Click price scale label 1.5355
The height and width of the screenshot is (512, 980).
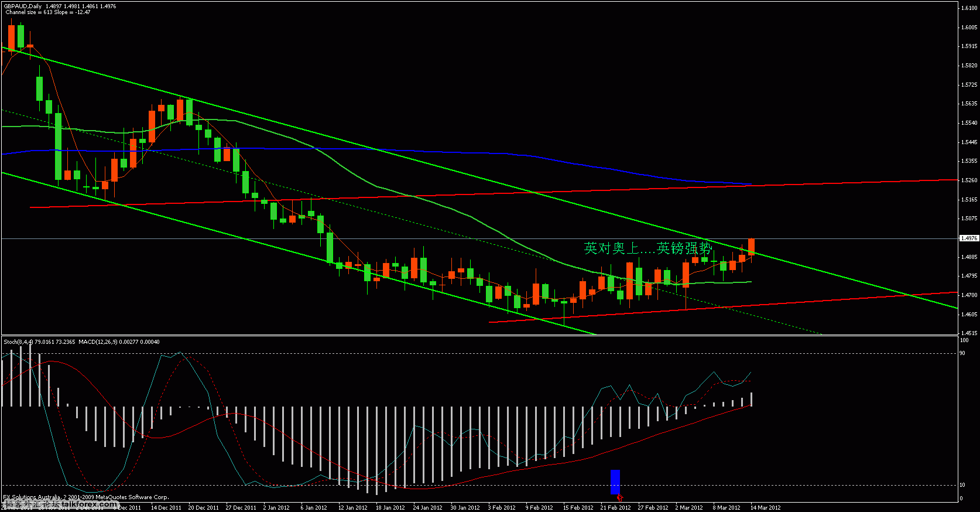pyautogui.click(x=969, y=161)
